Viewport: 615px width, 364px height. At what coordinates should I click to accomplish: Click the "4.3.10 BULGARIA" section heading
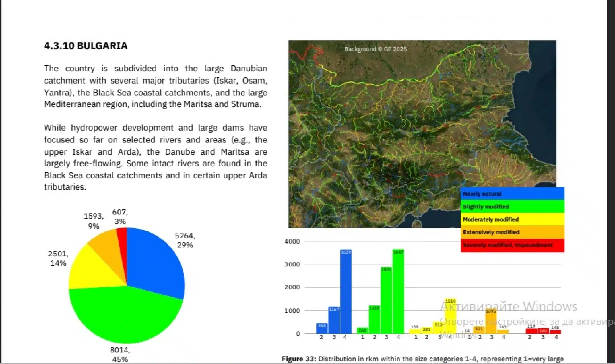[x=86, y=46]
